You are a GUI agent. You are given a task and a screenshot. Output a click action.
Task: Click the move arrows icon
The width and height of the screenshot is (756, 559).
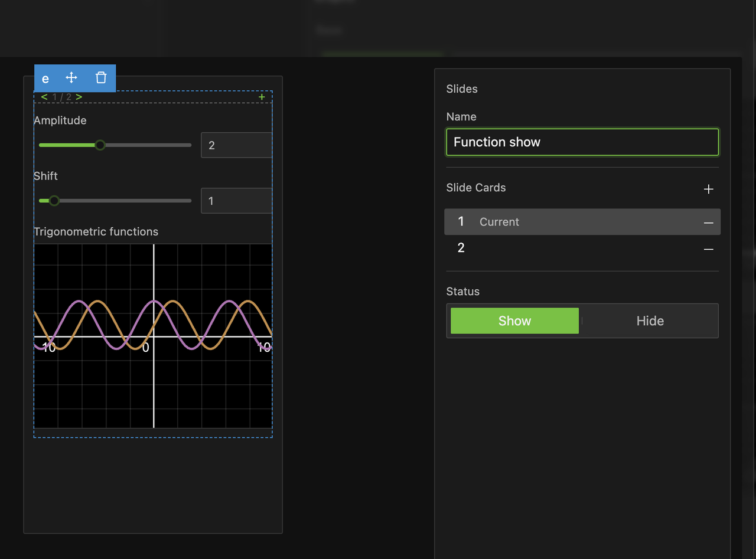point(71,78)
